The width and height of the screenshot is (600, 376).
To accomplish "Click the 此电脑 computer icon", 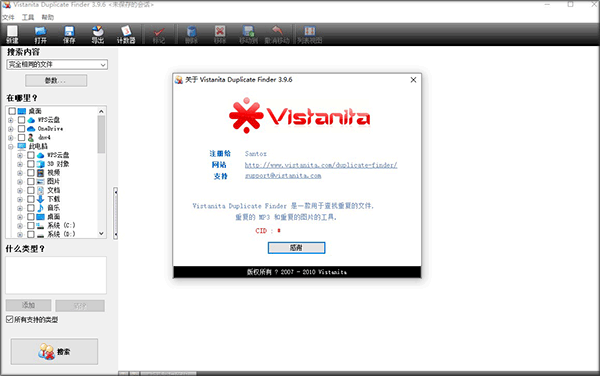I will 22,146.
